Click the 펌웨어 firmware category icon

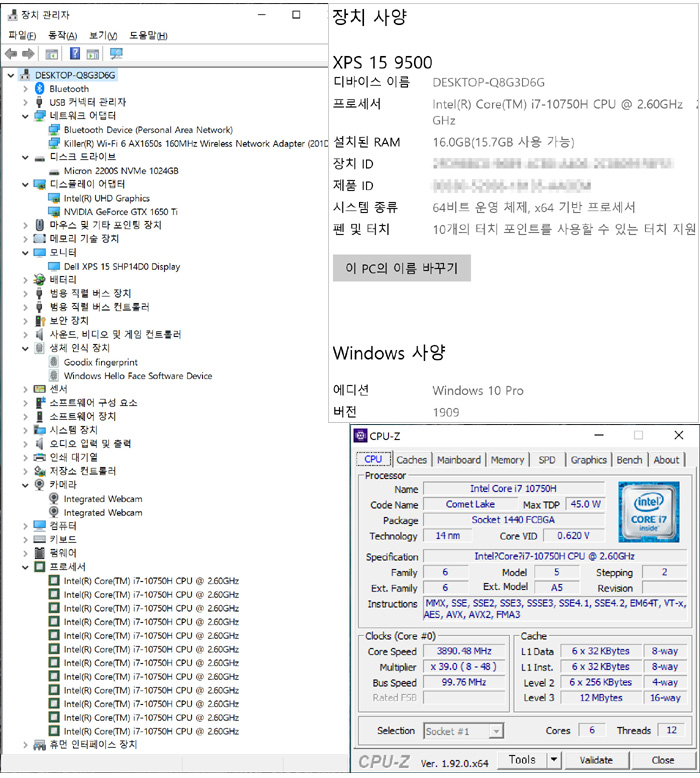(x=40, y=553)
